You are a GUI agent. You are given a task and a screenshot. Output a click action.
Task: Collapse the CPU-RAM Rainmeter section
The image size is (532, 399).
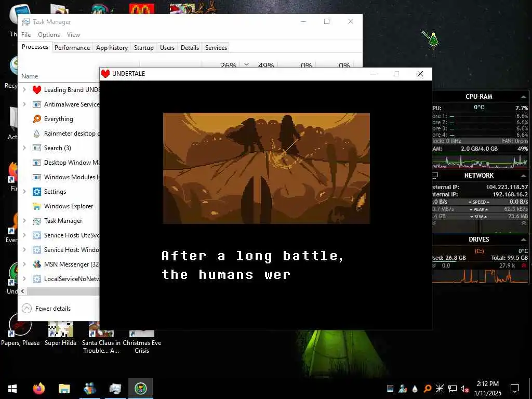pyautogui.click(x=523, y=97)
